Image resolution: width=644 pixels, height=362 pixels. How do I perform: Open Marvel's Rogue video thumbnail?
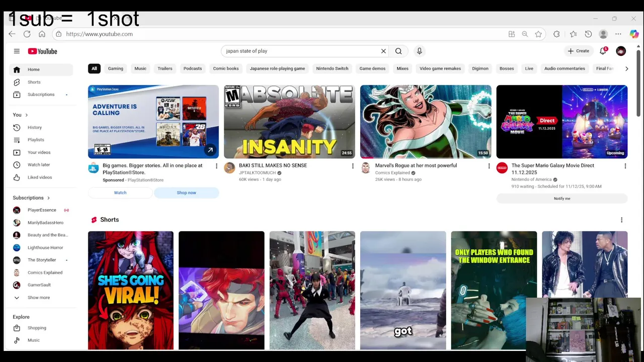426,122
